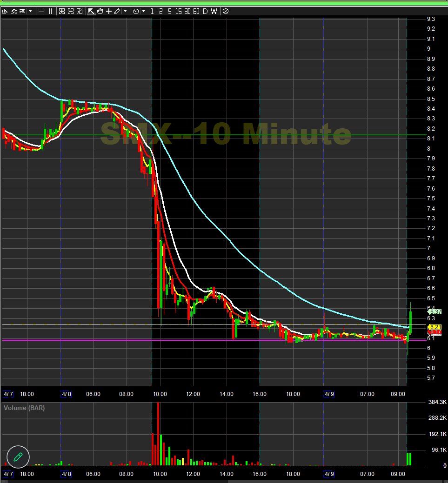Select the 1-minute timeframe button
Screen dimensions: 448x483
click(151, 11)
